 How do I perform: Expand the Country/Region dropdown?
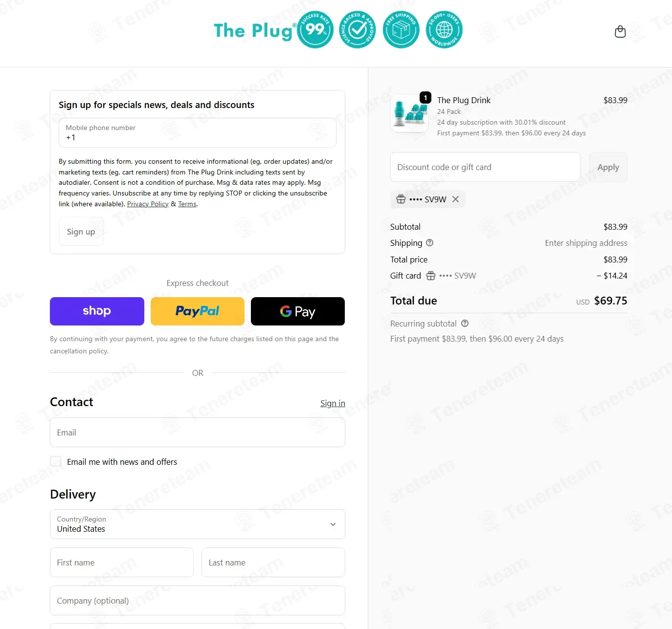(x=198, y=524)
